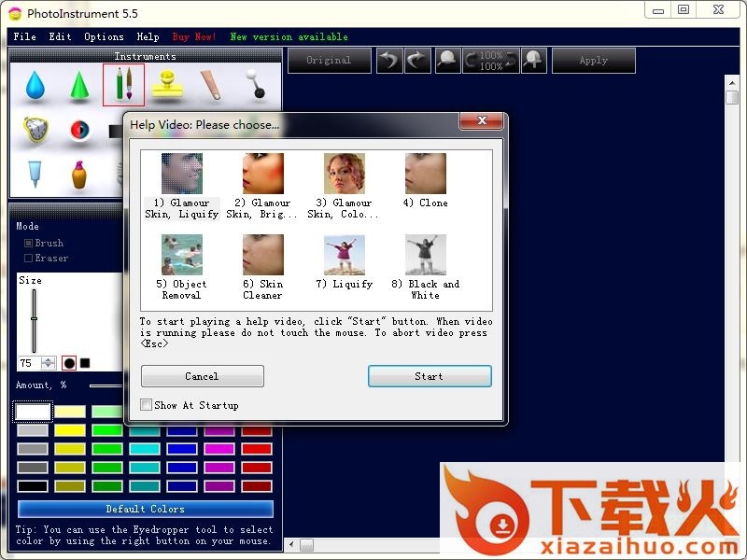
Task: Click the Start button in dialog
Action: [430, 376]
